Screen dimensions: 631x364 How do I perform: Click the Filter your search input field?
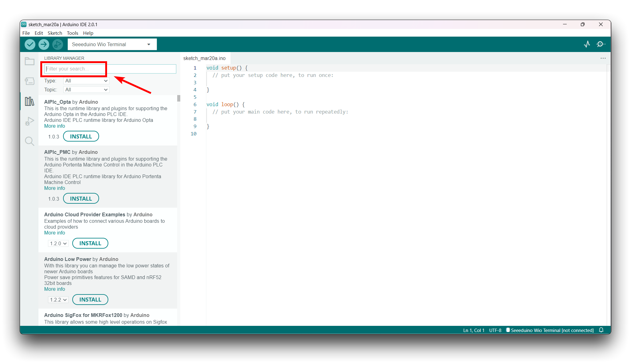click(x=110, y=69)
